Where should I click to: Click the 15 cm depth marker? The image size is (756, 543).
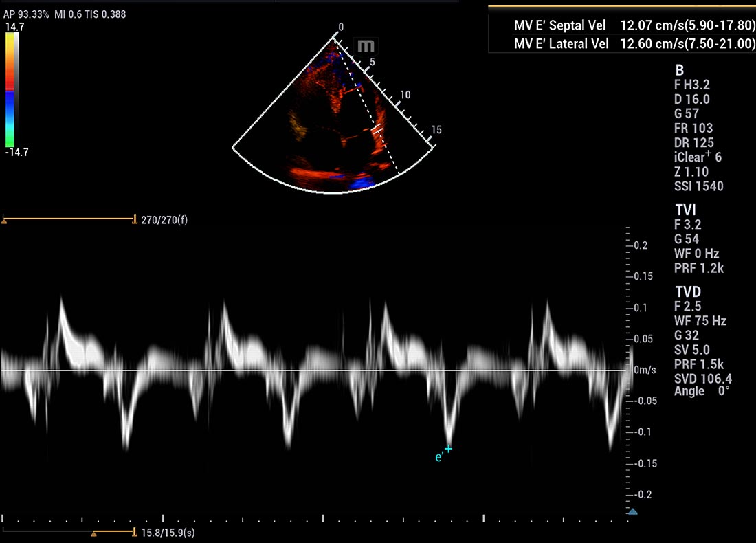tap(436, 130)
